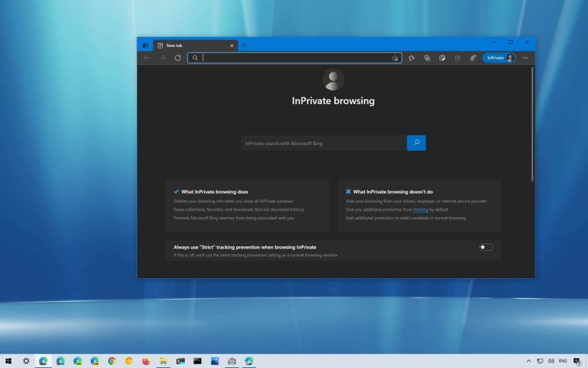Click the InPrivate avatar on the page
The width and height of the screenshot is (588, 368).
point(333,79)
